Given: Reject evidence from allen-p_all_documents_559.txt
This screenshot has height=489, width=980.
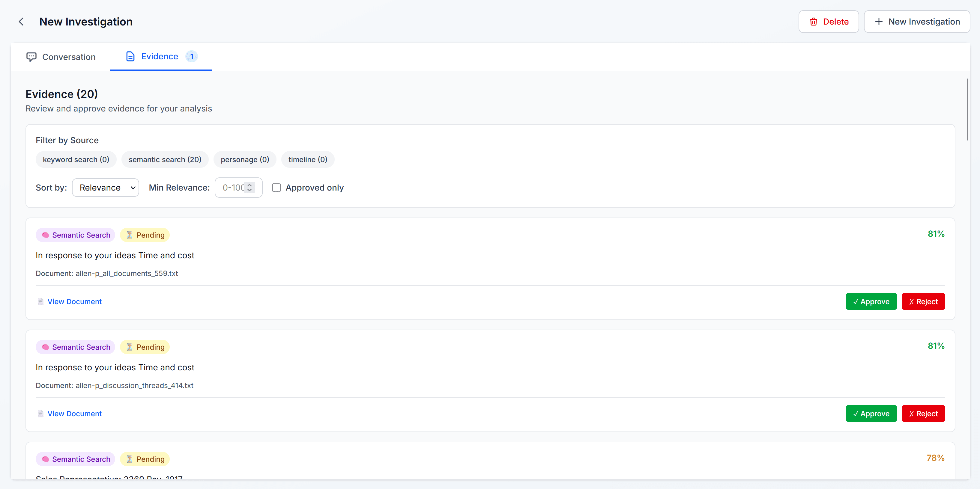Looking at the screenshot, I should point(923,301).
